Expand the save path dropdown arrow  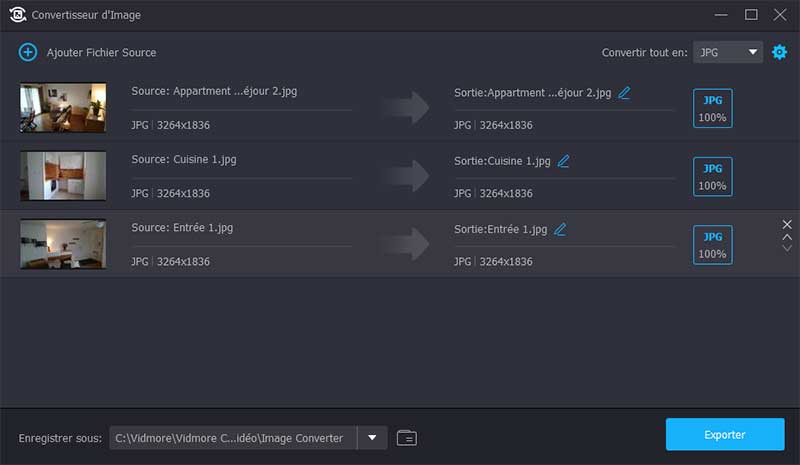click(372, 437)
